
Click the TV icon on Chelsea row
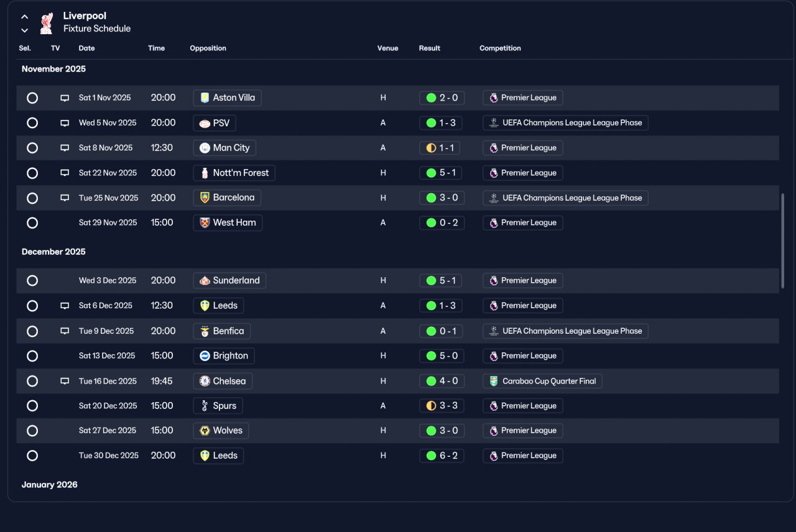(65, 381)
